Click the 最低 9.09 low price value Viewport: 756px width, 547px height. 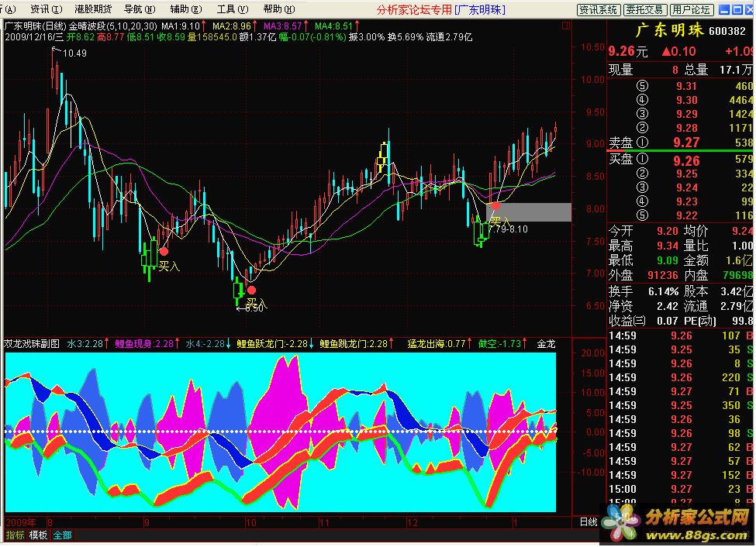pyautogui.click(x=668, y=261)
